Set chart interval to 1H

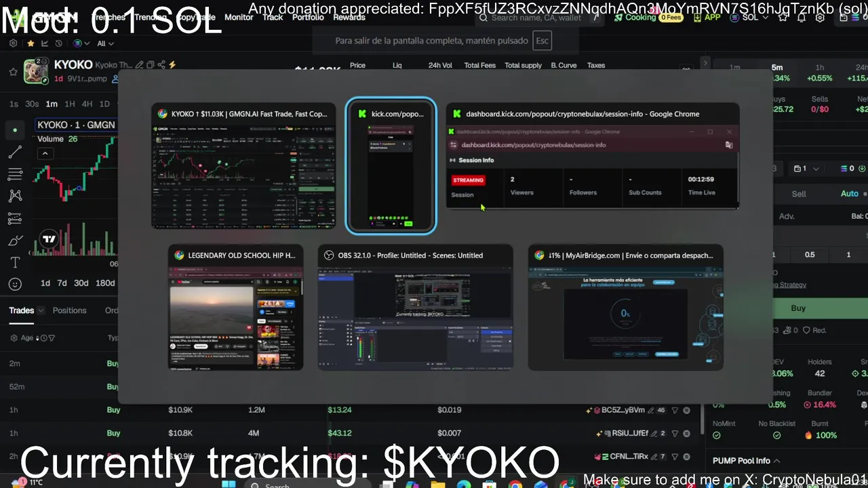coord(69,104)
